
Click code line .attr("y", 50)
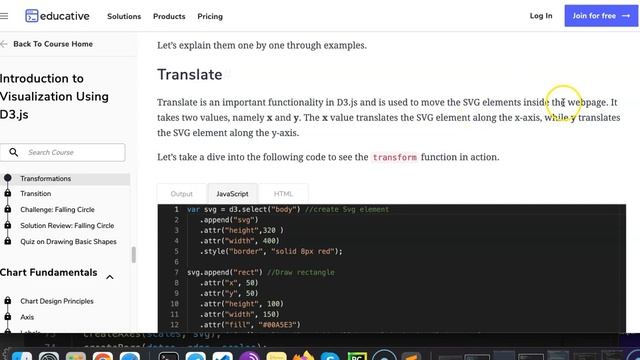(x=229, y=293)
